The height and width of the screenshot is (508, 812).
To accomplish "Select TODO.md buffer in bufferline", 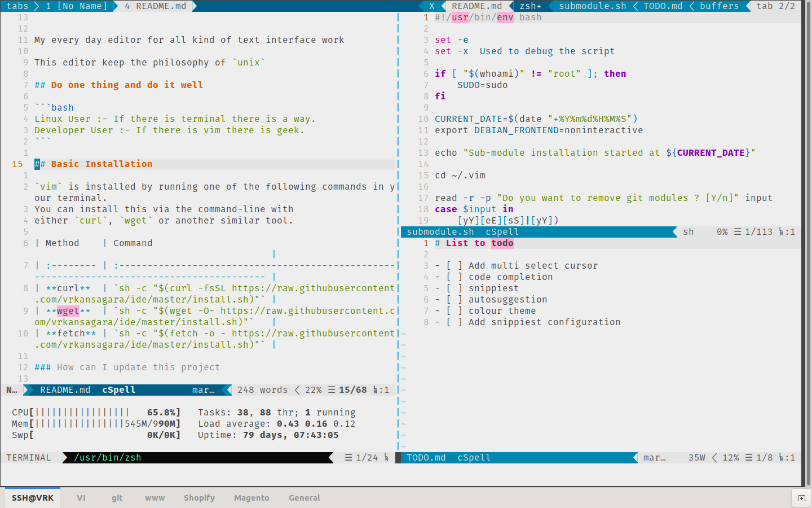I will pyautogui.click(x=663, y=6).
